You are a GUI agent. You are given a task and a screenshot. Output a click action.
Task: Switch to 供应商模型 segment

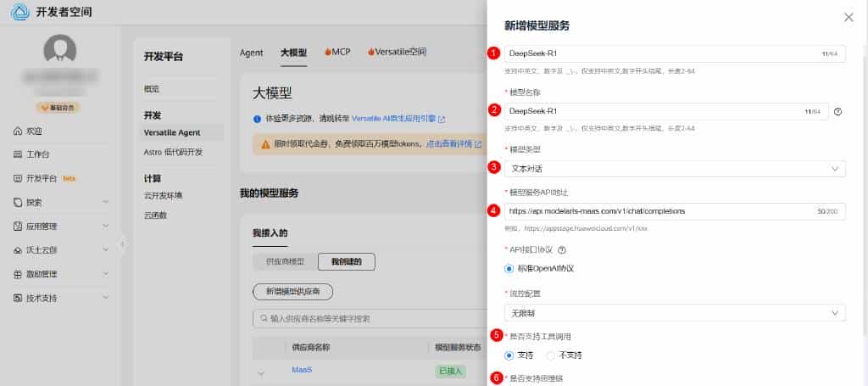coord(285,262)
